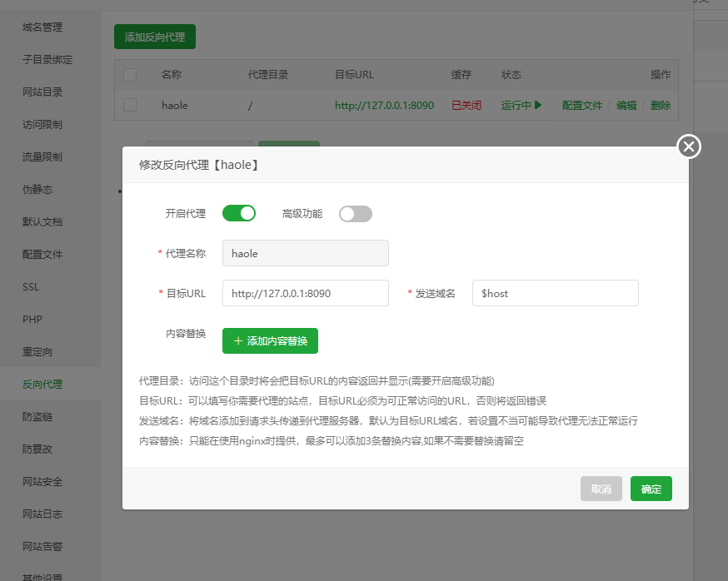This screenshot has width=728, height=581.
Task: Toggle the 开启代理 switch
Action: click(x=239, y=213)
